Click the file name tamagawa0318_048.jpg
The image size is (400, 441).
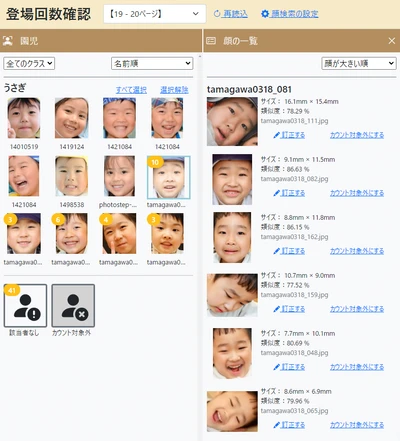point(294,353)
